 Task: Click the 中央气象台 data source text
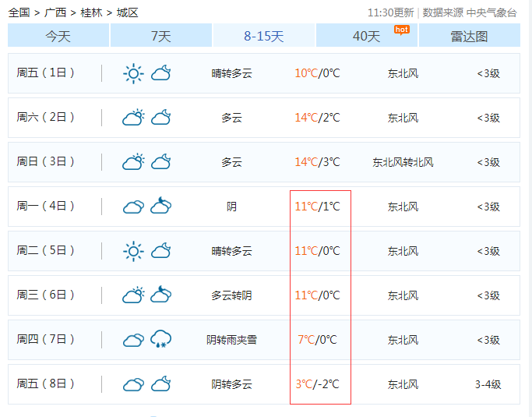[x=491, y=12]
